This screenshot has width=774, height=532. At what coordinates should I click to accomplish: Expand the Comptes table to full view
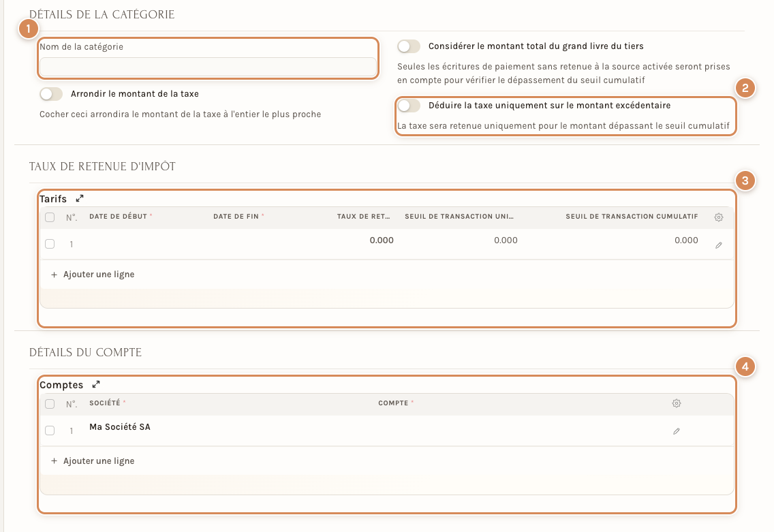pyautogui.click(x=96, y=384)
